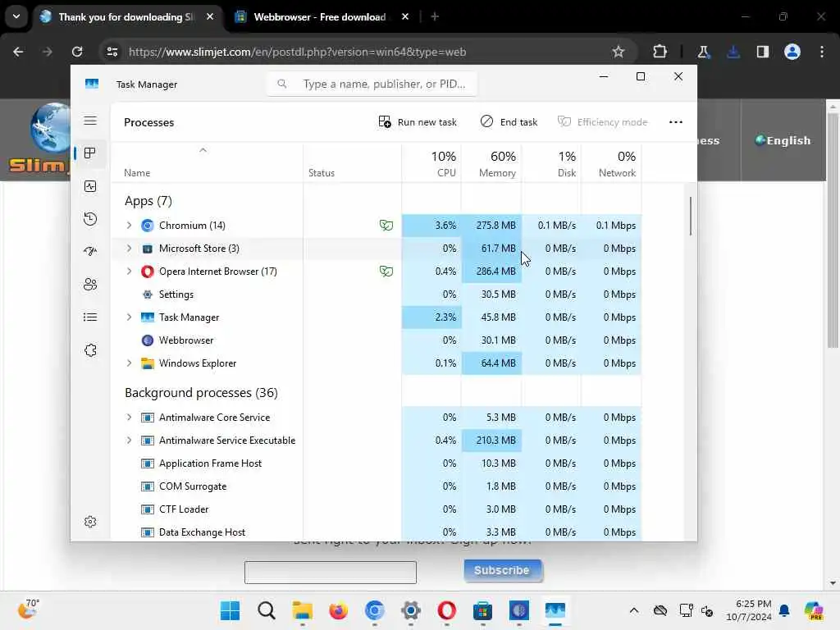Click the webpage vertical scrollbar thumb

[832, 231]
